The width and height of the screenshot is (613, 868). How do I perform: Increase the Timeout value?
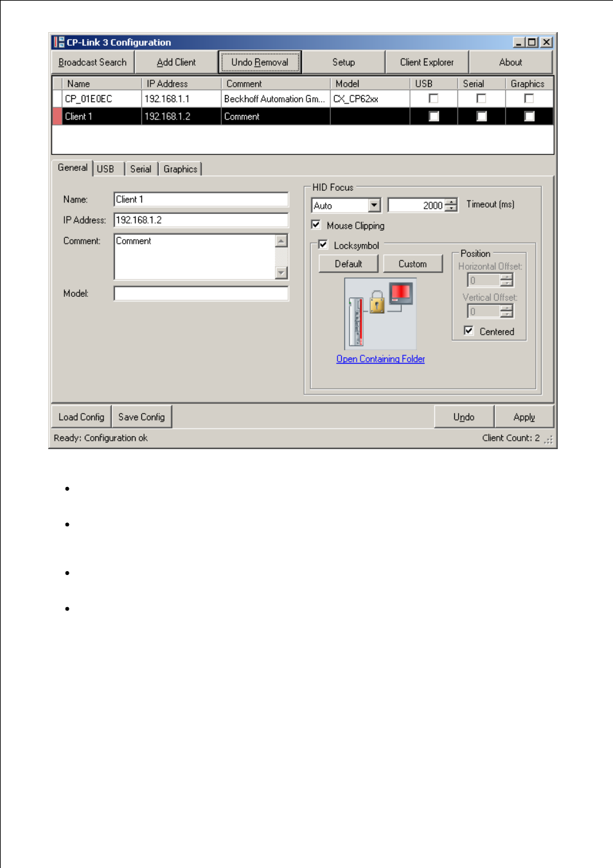coord(452,202)
